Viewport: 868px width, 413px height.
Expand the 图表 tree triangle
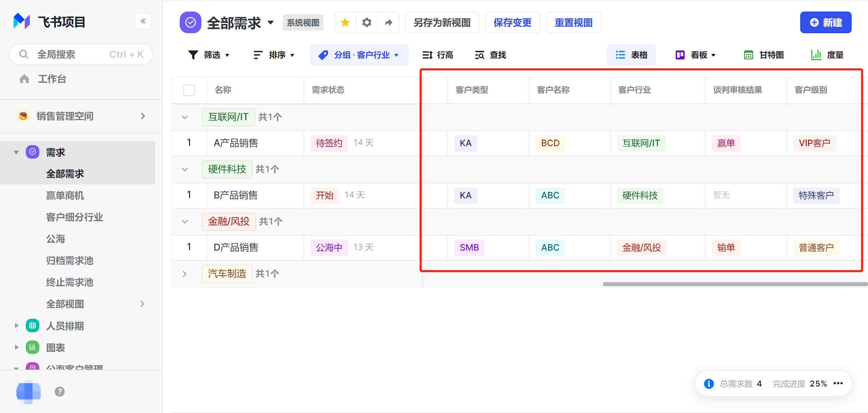click(16, 347)
